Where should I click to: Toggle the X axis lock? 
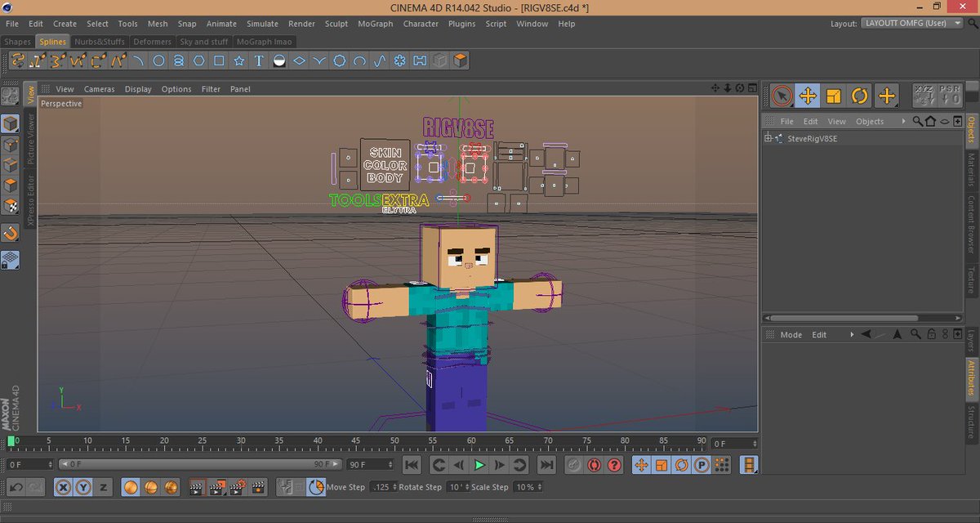tap(64, 487)
